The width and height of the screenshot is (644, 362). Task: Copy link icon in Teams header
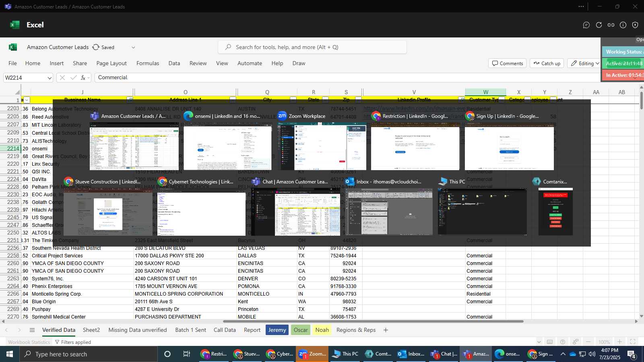(x=611, y=25)
